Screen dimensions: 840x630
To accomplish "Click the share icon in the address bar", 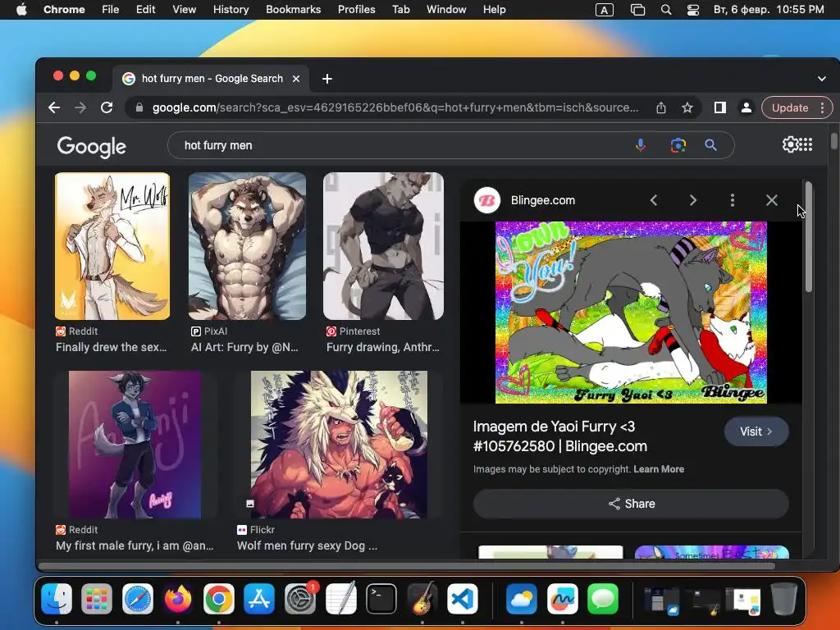I will tap(661, 107).
